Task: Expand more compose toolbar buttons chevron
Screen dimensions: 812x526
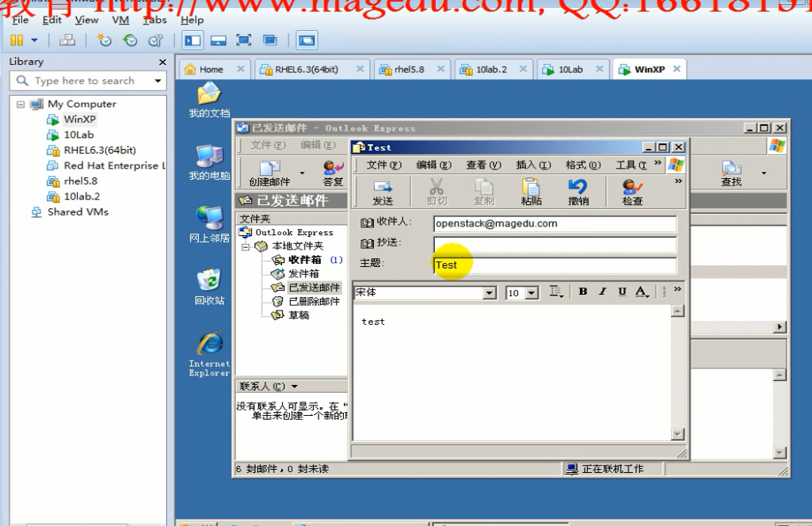Action: (x=678, y=181)
